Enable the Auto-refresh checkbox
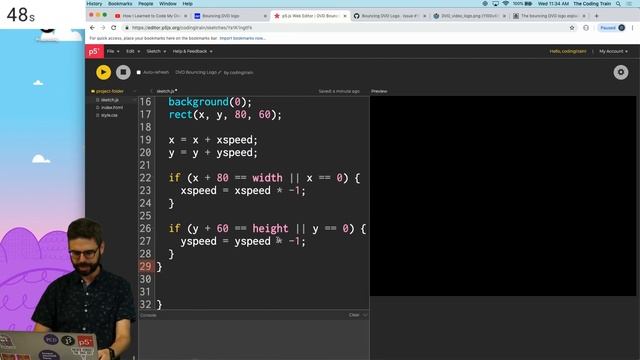 [x=139, y=72]
